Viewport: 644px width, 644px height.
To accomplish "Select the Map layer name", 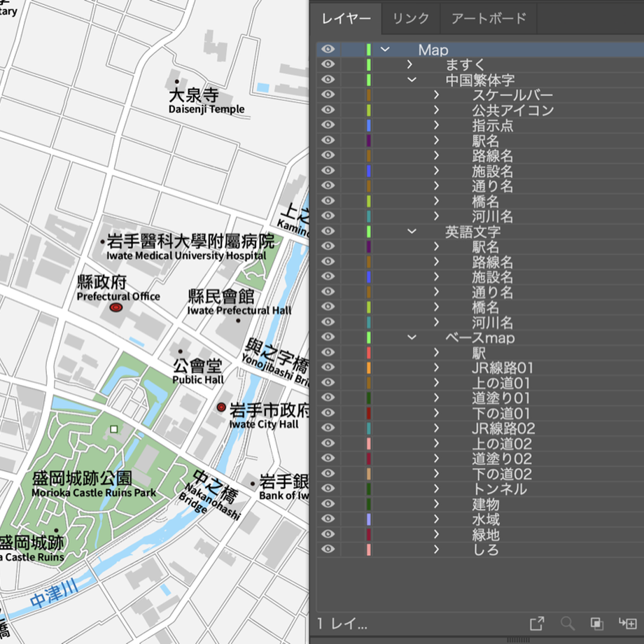I will (x=433, y=50).
